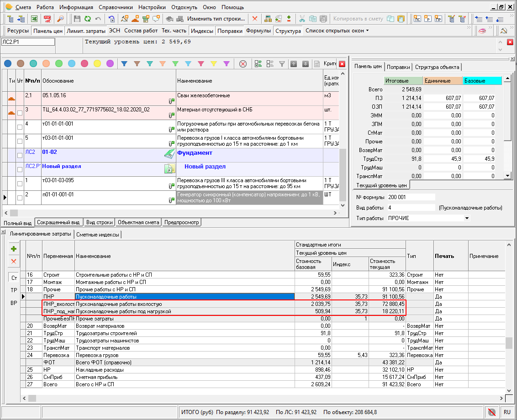Click the scissors cut icon
Viewport: 517px width, 420px height.
[302, 19]
